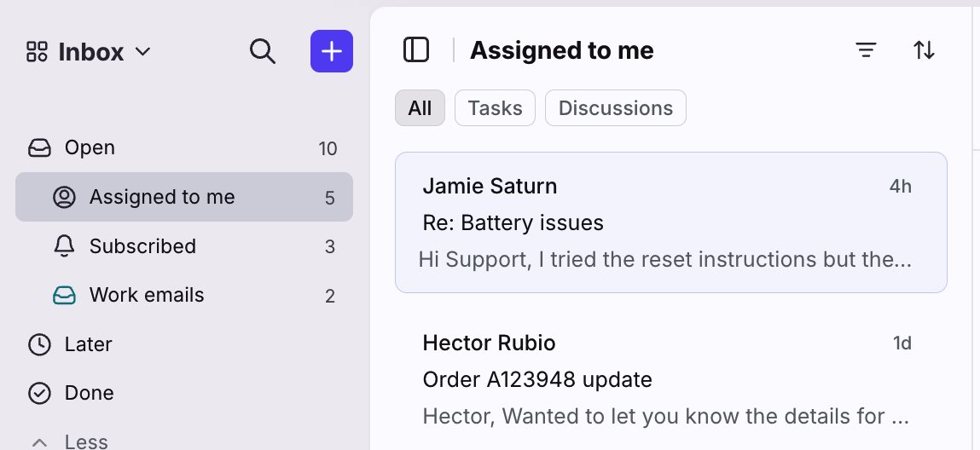Viewport: 980px width, 450px height.
Task: Click the Done checkmark circle icon
Action: click(39, 393)
